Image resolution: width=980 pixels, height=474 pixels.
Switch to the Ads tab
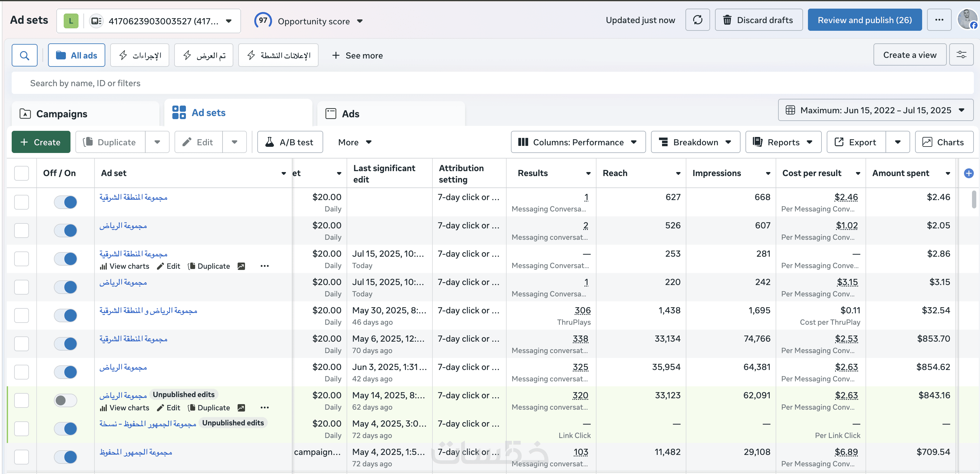(350, 114)
